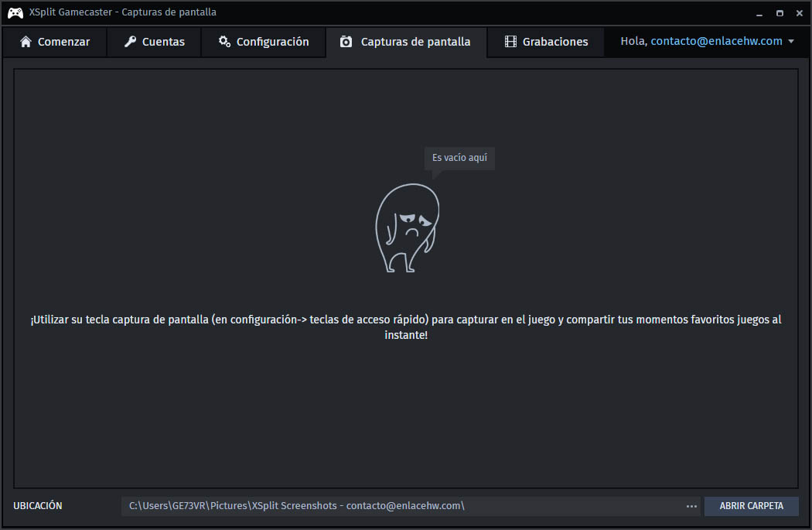Select the Configuración tab label
The height and width of the screenshot is (530, 812).
[272, 42]
